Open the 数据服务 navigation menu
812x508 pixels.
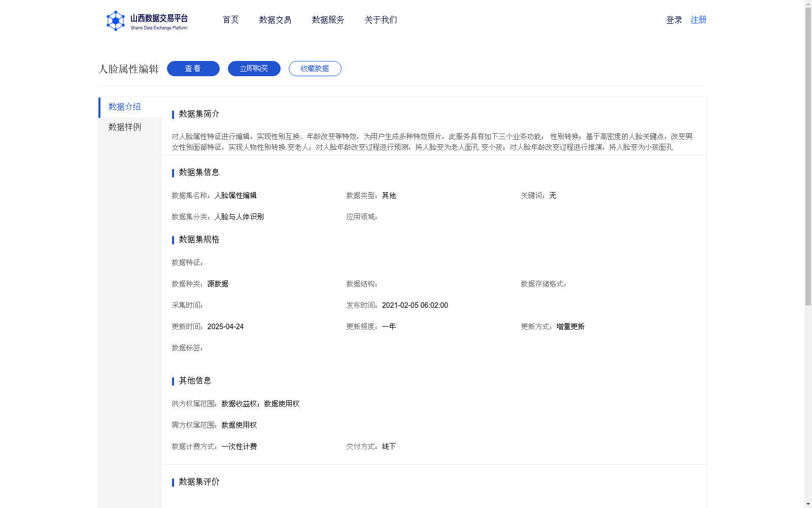pos(327,20)
